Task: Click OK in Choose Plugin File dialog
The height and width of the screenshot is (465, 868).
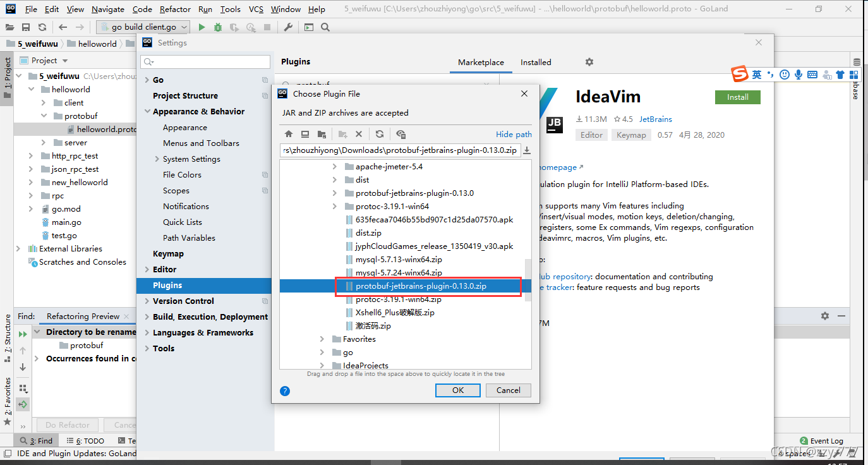Action: click(x=458, y=390)
